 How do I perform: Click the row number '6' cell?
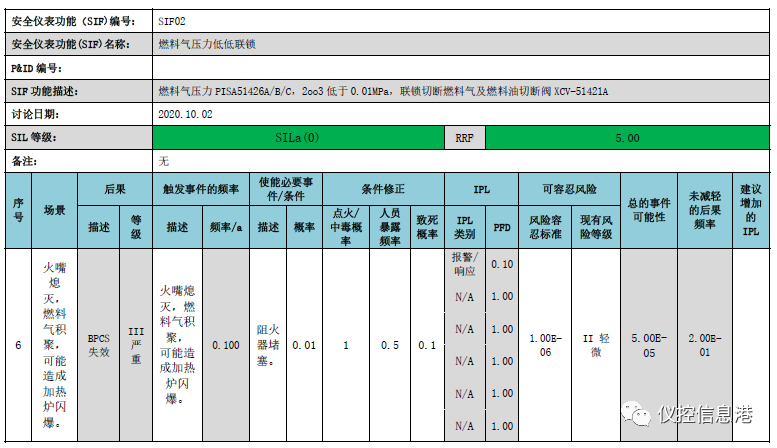coord(18,345)
